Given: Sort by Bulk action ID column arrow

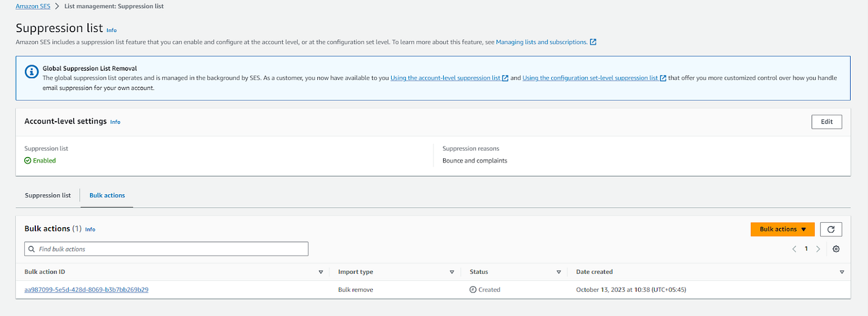Looking at the screenshot, I should 321,272.
